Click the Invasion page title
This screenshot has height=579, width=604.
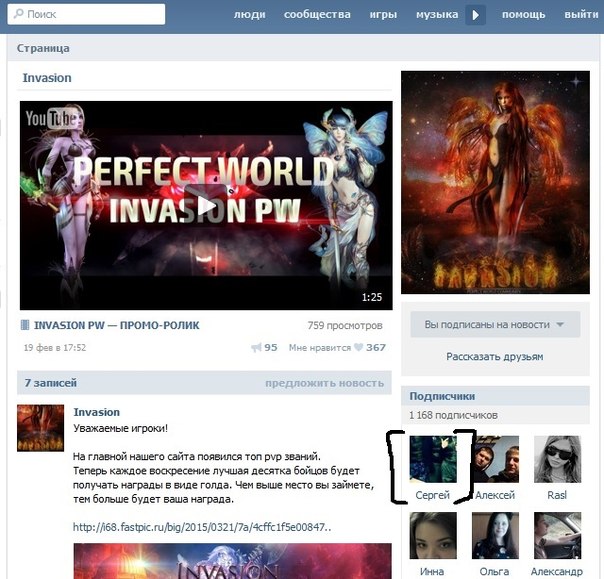click(47, 78)
